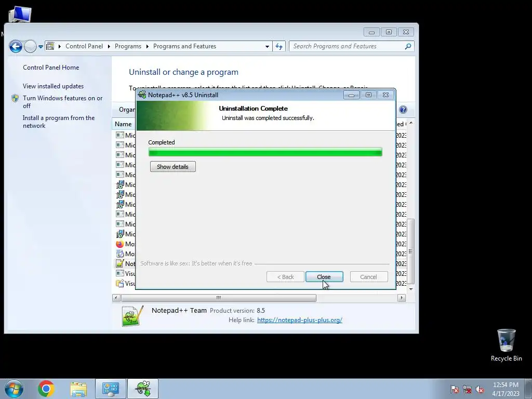Open Control Panel Home link
Viewport: 532px width, 399px height.
click(x=51, y=68)
